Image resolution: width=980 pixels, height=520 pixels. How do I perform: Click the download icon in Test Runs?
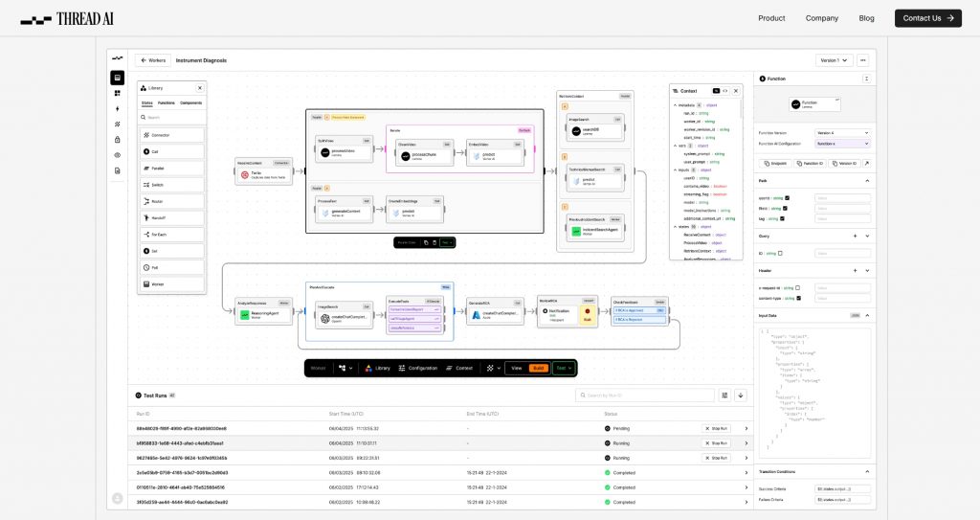(741, 395)
